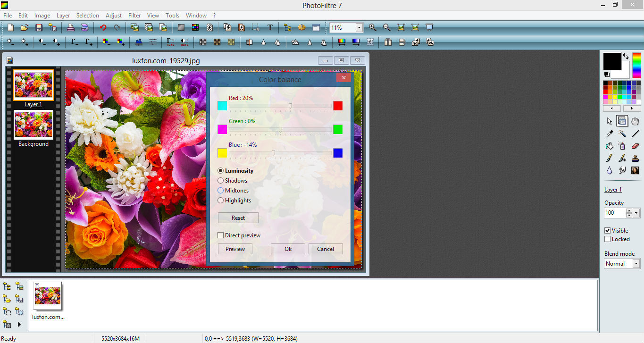
Task: Save the image with the floppy icon
Action: pyautogui.click(x=39, y=28)
